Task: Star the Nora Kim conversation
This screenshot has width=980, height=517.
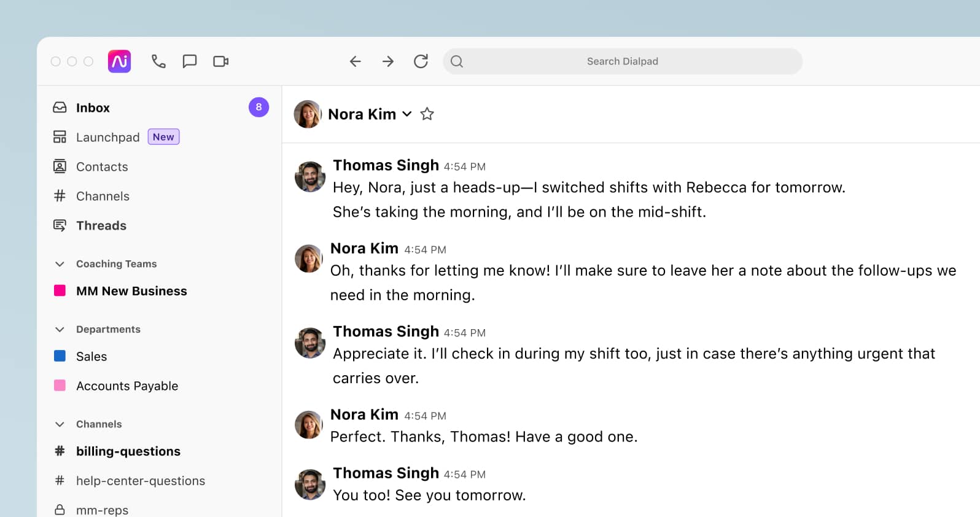Action: click(x=427, y=114)
